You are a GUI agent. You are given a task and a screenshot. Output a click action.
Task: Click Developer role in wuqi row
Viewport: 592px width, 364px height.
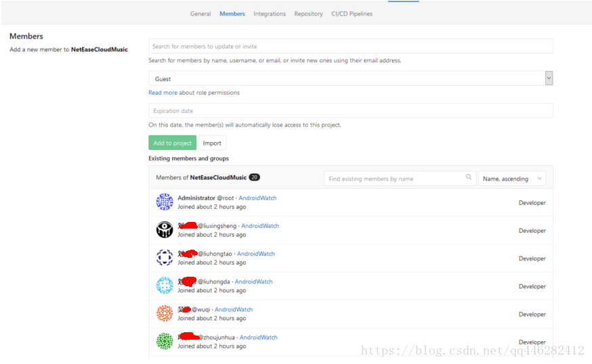click(532, 315)
